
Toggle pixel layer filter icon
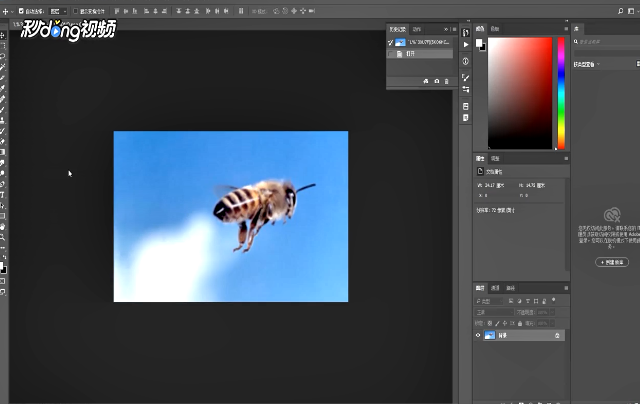coord(511,301)
